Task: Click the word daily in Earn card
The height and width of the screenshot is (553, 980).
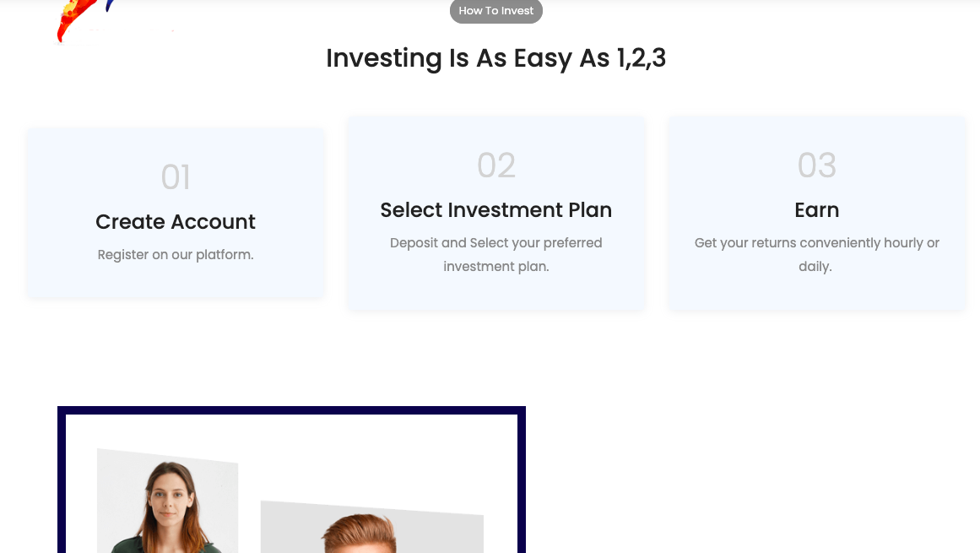Action: 814,267
